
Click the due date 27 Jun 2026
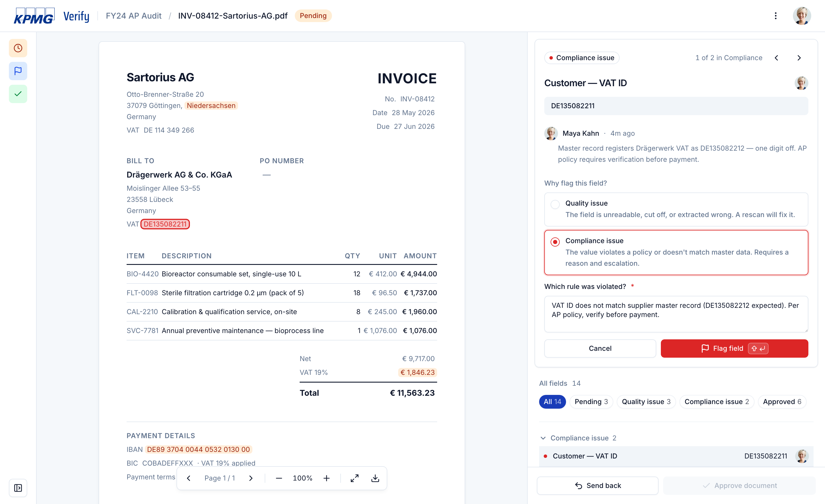pyautogui.click(x=414, y=127)
